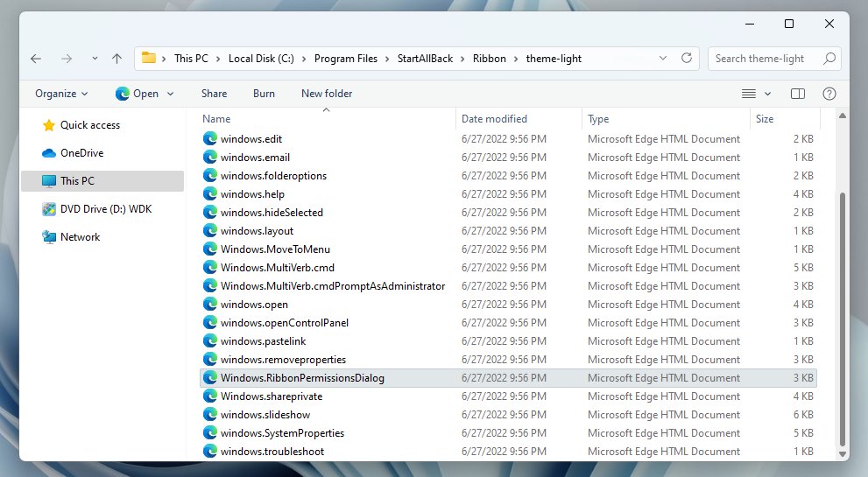
Task: Click the Windows.RibbonPermissionsDialog Edge icon
Action: pos(210,377)
